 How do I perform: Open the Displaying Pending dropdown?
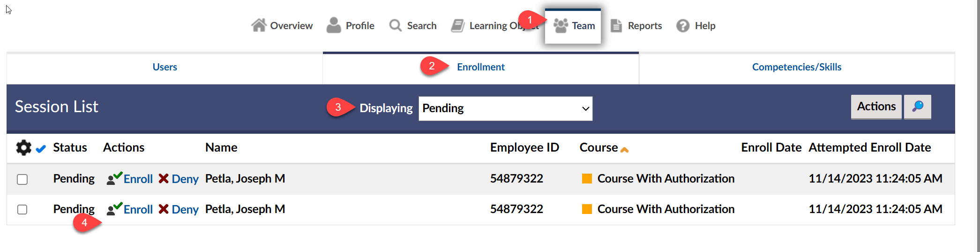pos(505,108)
